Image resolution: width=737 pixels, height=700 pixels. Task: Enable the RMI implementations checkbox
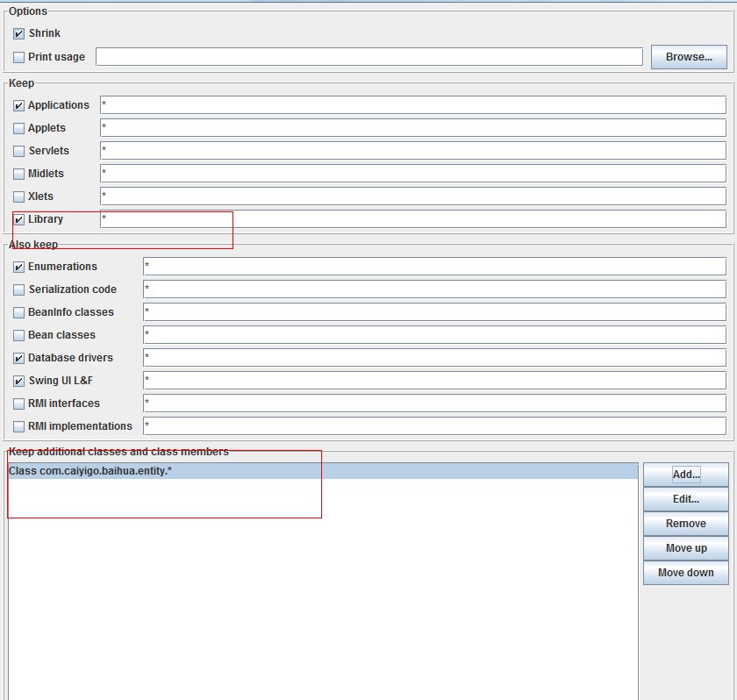coord(18,426)
